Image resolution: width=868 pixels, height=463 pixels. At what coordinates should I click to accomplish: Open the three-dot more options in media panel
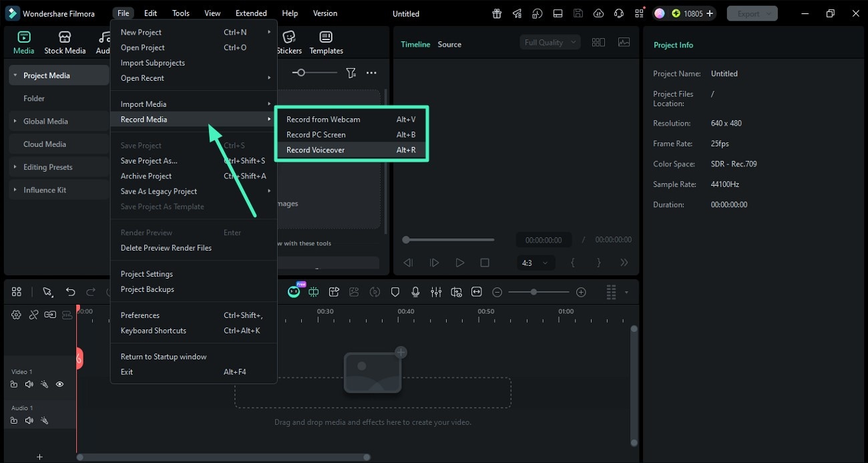pyautogui.click(x=371, y=73)
